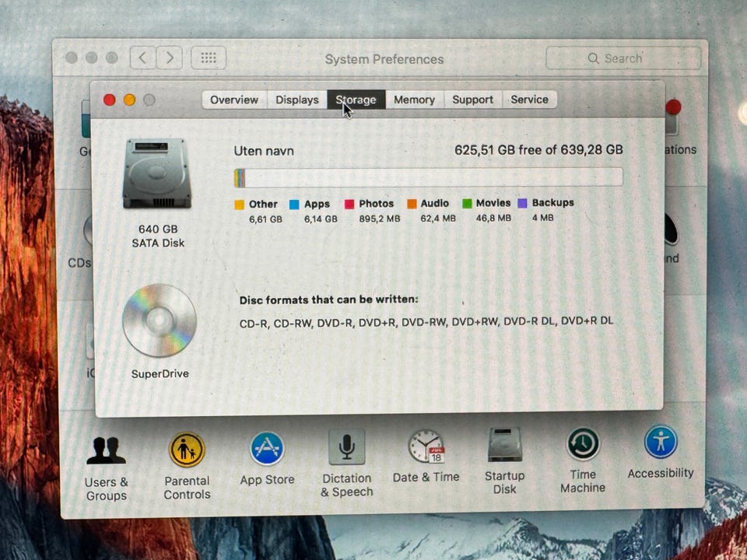Click the CD-R, CD-RW disc formats list

426,322
